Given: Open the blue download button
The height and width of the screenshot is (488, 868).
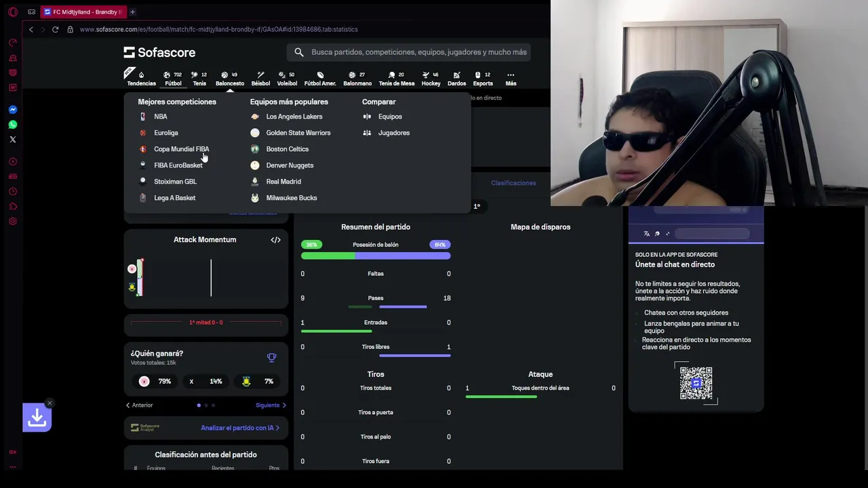Looking at the screenshot, I should (37, 418).
